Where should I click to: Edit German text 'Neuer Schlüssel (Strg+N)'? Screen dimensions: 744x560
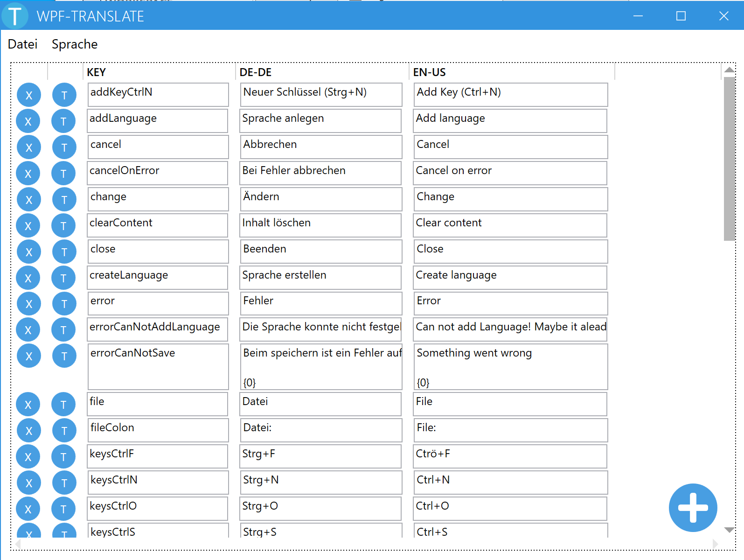point(321,95)
